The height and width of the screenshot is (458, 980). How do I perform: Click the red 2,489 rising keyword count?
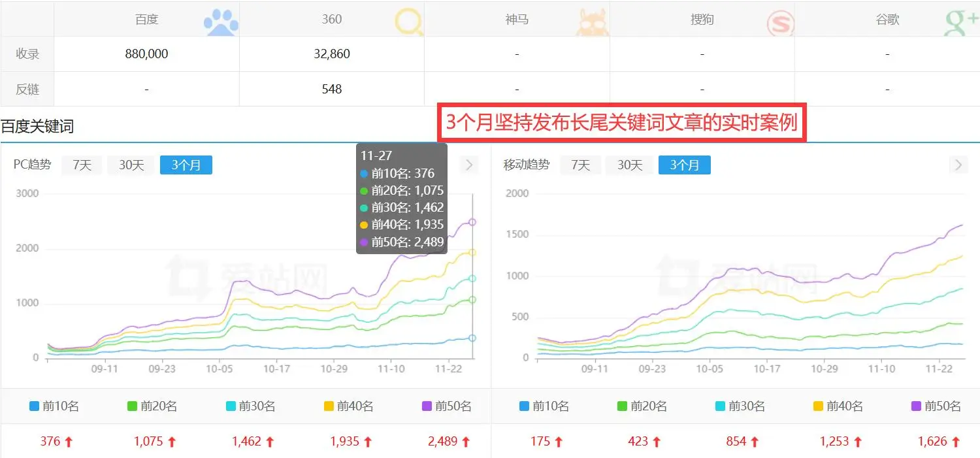tap(444, 441)
